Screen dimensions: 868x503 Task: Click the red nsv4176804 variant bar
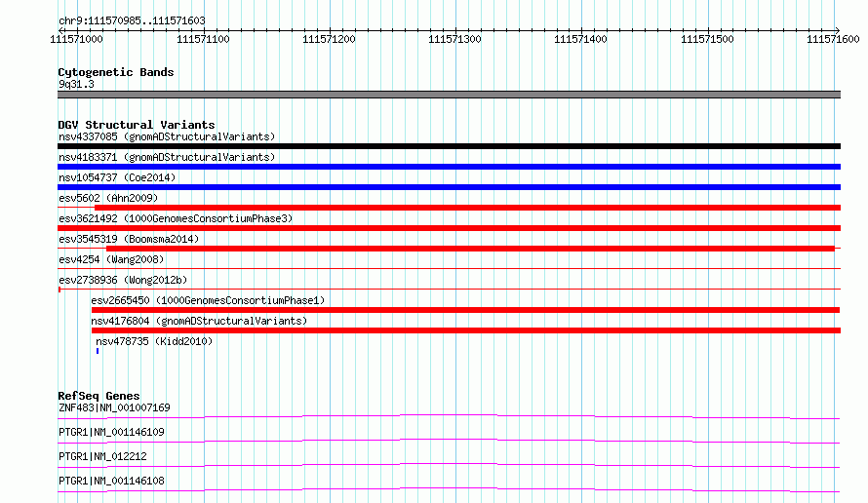click(x=466, y=330)
